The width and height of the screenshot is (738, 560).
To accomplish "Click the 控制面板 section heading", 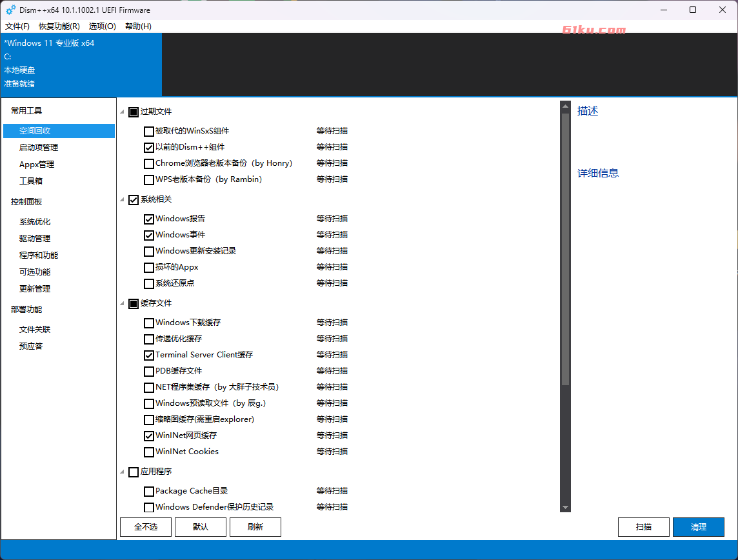I will [27, 201].
